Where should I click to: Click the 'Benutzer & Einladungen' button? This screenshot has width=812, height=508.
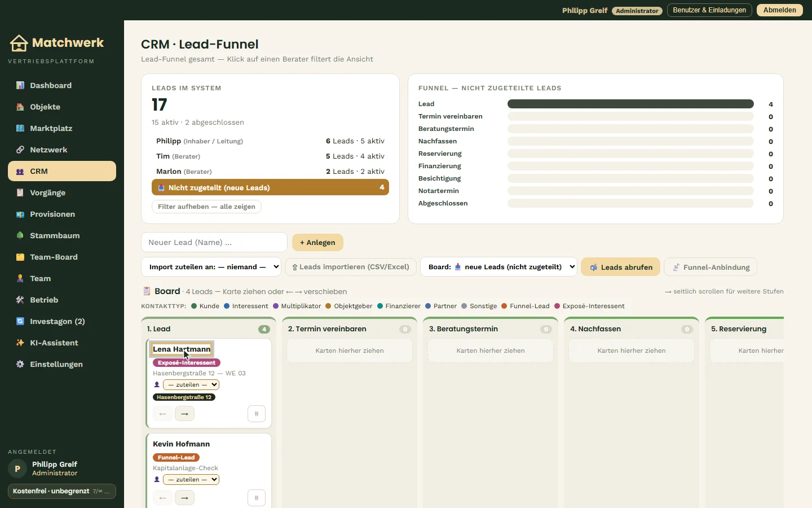click(709, 10)
